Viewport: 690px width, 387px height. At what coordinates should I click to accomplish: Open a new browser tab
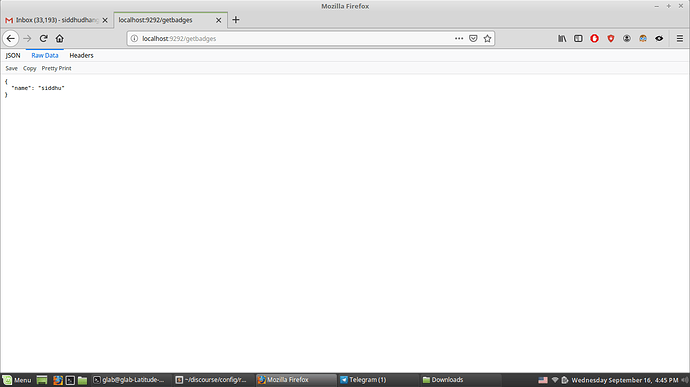pyautogui.click(x=236, y=20)
